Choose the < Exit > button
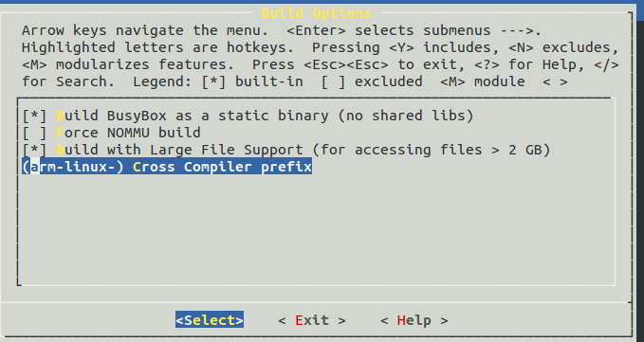 [x=312, y=320]
